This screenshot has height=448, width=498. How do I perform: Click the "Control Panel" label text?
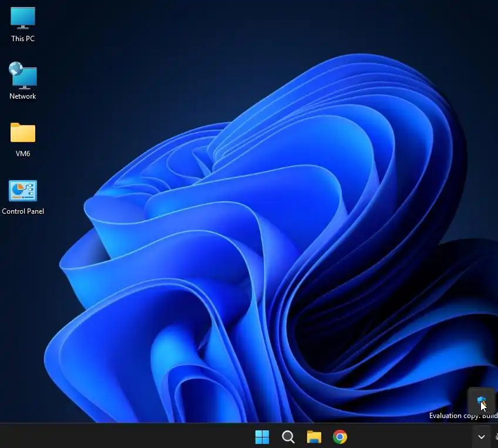23,211
